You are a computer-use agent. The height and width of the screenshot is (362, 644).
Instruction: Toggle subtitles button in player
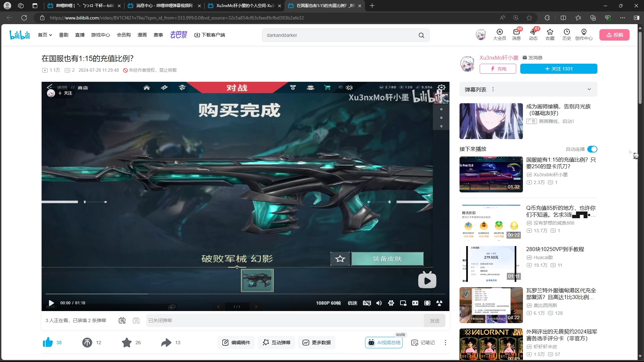[x=367, y=303]
